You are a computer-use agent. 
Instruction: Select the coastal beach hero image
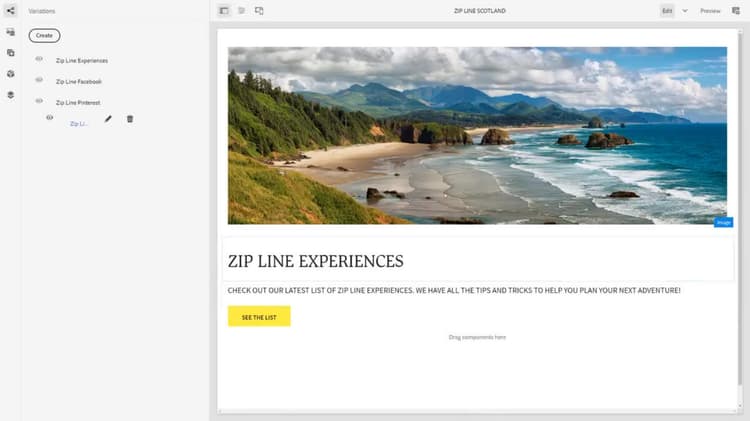point(477,135)
